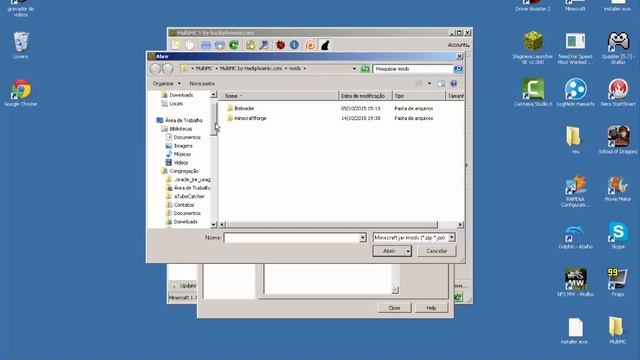Click the Check for Updates icon in MultiMC
This screenshot has width=640, height=360.
250,45
